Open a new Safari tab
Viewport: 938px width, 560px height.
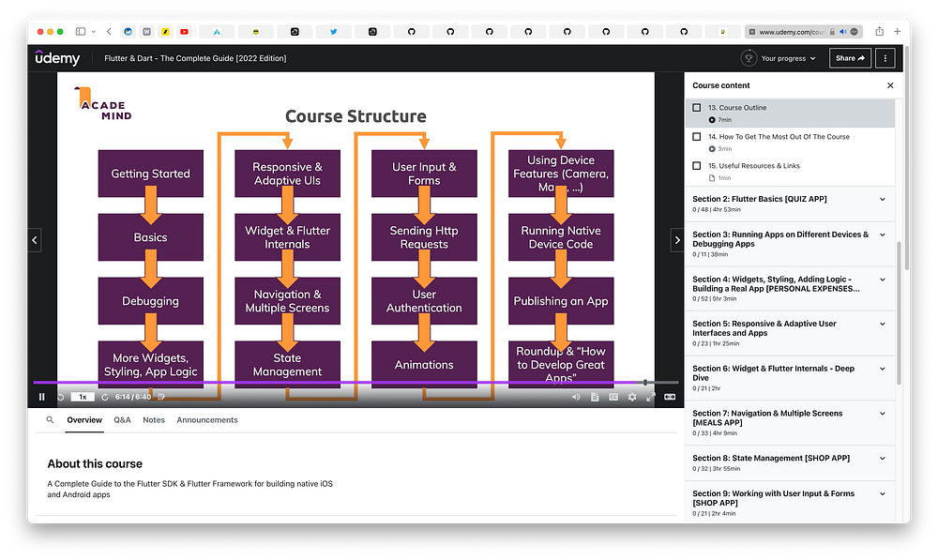pyautogui.click(x=898, y=31)
